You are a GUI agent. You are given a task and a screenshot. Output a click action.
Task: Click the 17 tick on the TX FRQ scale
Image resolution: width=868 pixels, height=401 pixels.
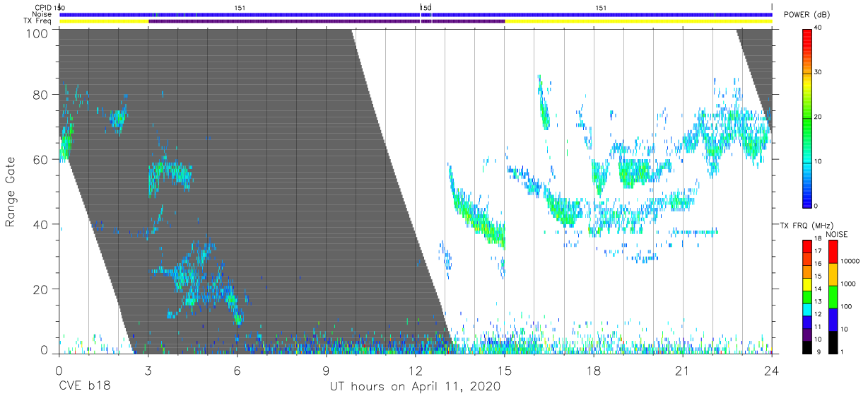[818, 251]
